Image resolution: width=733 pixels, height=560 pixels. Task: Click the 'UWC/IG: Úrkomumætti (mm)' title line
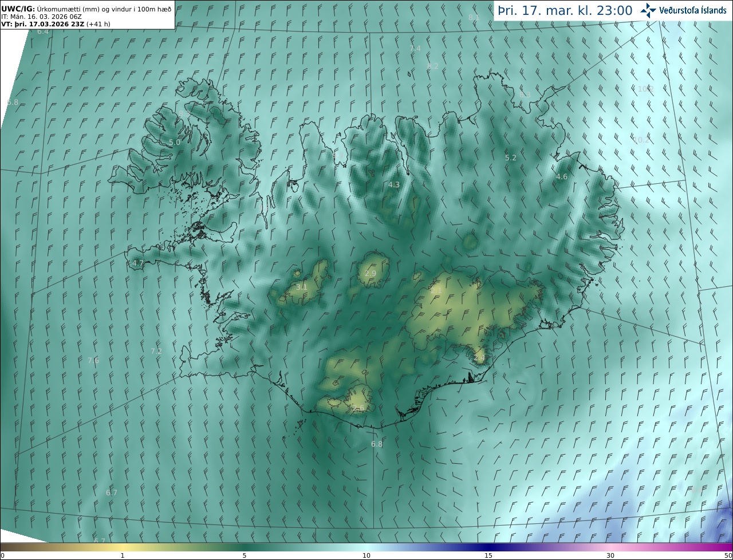86,8
